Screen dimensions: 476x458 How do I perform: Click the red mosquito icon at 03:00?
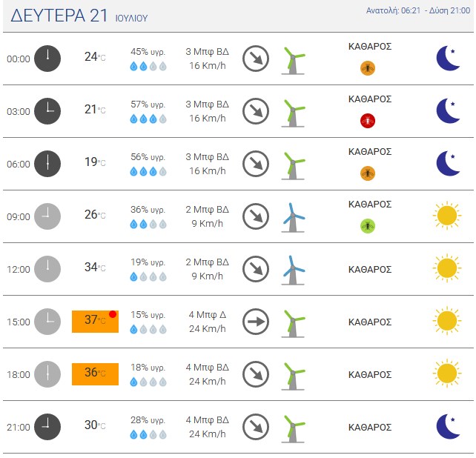368,121
